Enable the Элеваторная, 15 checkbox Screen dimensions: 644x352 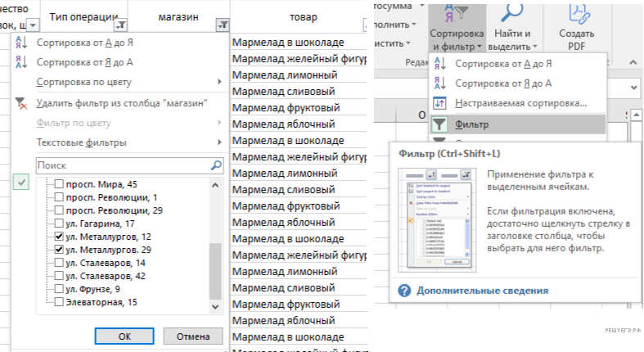(x=59, y=302)
